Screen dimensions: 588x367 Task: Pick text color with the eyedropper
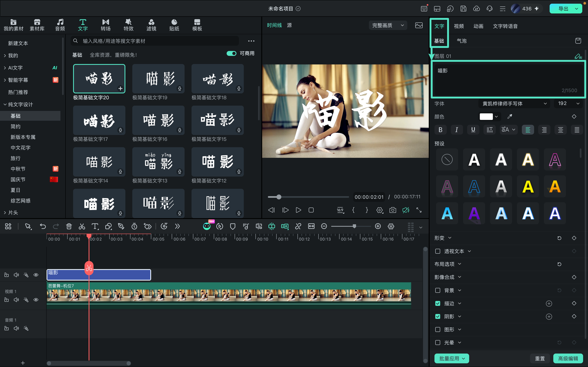pos(510,116)
